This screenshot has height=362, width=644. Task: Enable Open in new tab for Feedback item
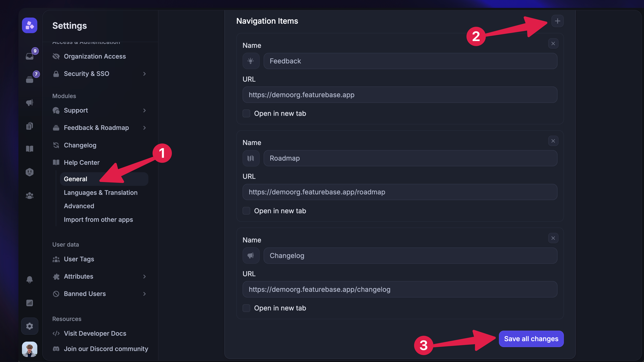tap(246, 113)
